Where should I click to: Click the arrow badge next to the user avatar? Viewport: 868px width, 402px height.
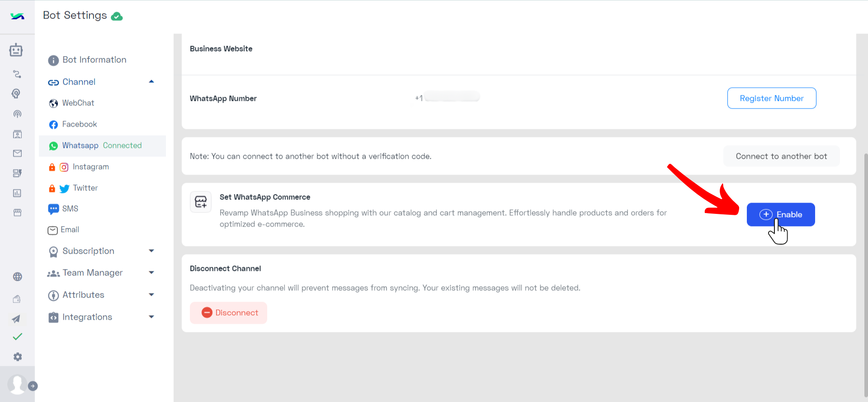pyautogui.click(x=33, y=386)
